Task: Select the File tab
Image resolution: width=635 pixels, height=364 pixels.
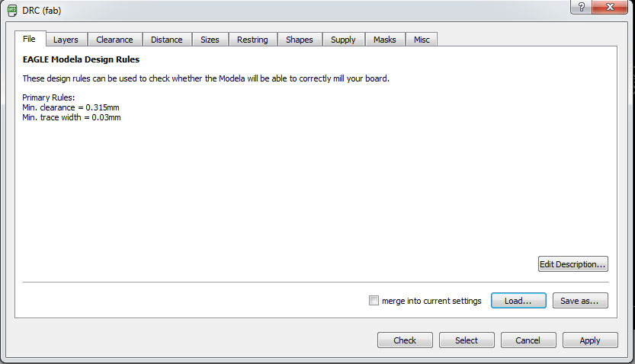Action: tap(29, 39)
